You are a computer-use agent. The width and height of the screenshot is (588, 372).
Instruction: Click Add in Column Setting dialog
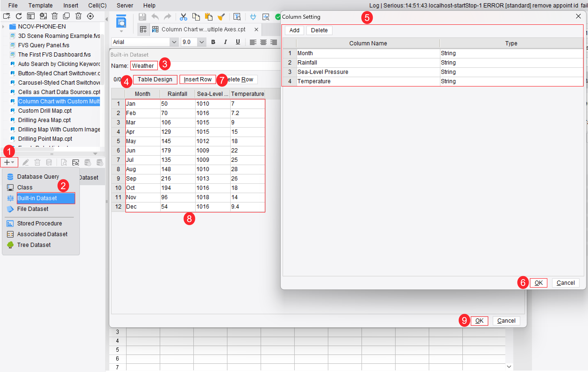pyautogui.click(x=294, y=30)
